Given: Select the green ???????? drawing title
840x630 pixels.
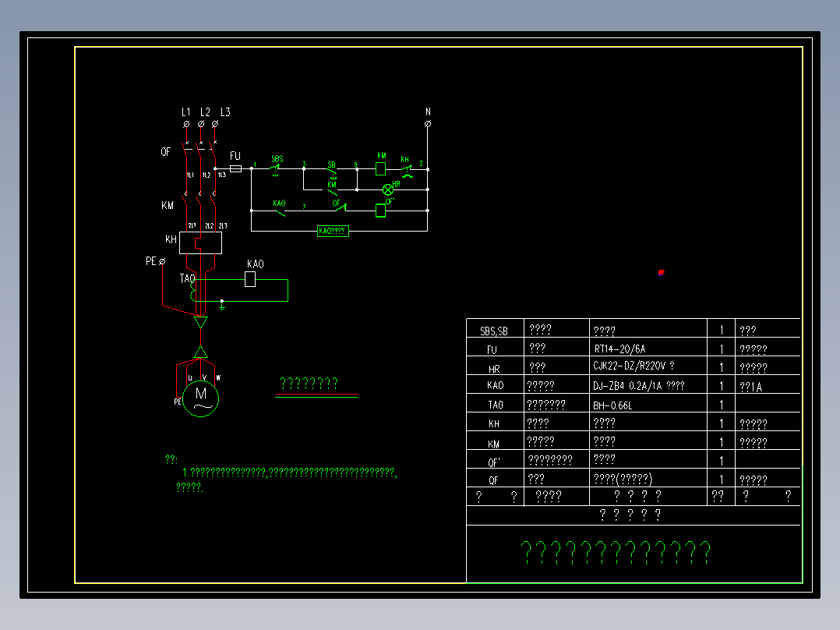Looking at the screenshot, I should pos(309,383).
